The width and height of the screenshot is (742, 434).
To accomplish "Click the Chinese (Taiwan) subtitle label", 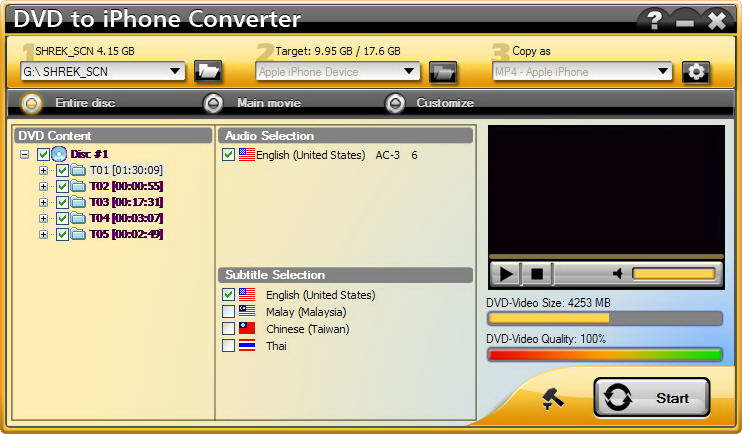I will pos(308,329).
